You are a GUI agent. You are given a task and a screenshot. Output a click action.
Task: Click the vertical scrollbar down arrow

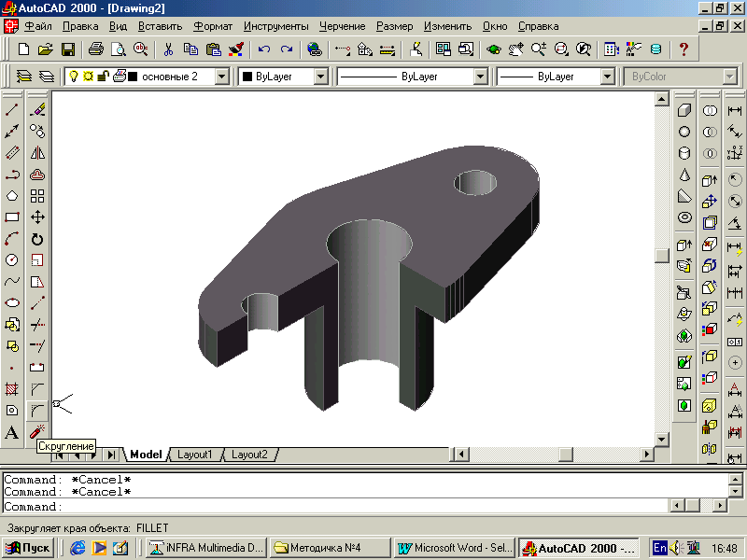pyautogui.click(x=661, y=439)
